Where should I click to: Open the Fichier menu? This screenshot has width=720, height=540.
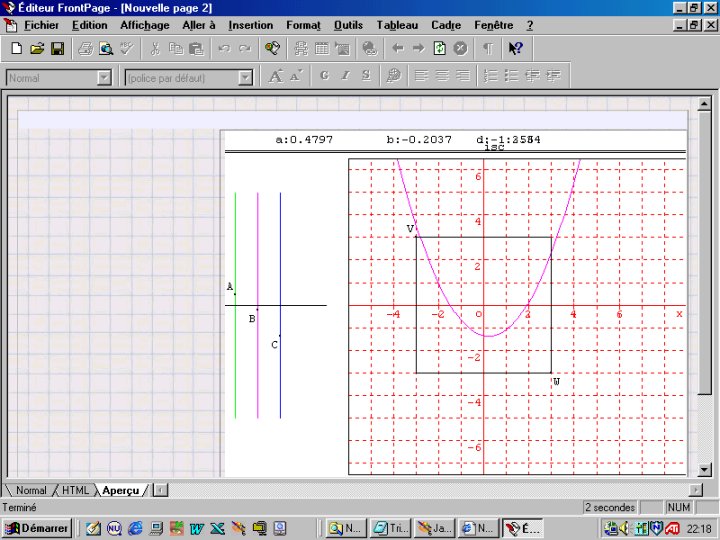pyautogui.click(x=41, y=25)
